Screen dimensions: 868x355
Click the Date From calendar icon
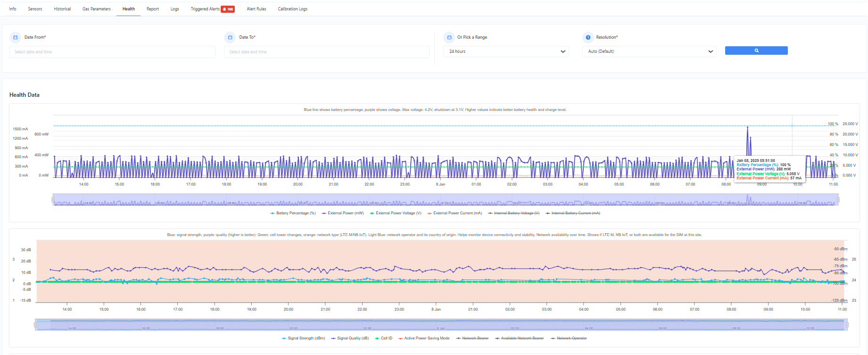tap(16, 37)
